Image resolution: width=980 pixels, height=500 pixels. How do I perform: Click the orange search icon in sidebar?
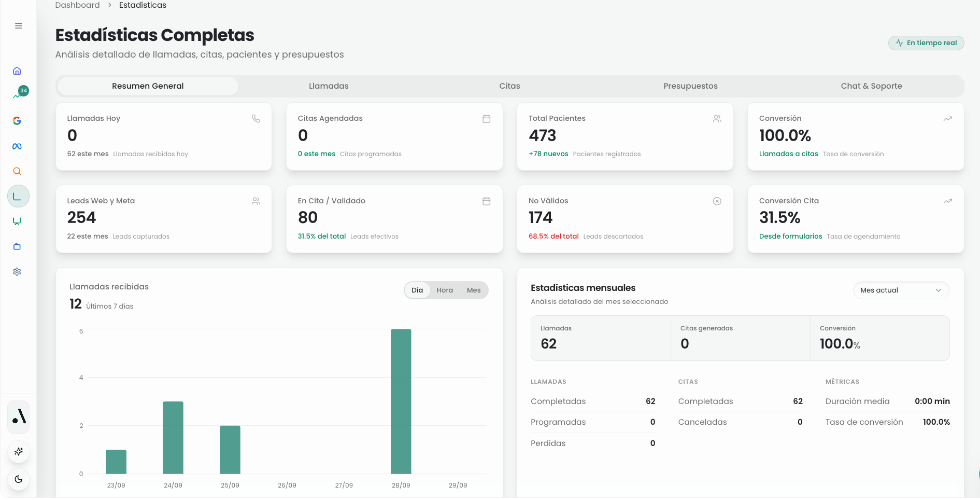[x=17, y=171]
